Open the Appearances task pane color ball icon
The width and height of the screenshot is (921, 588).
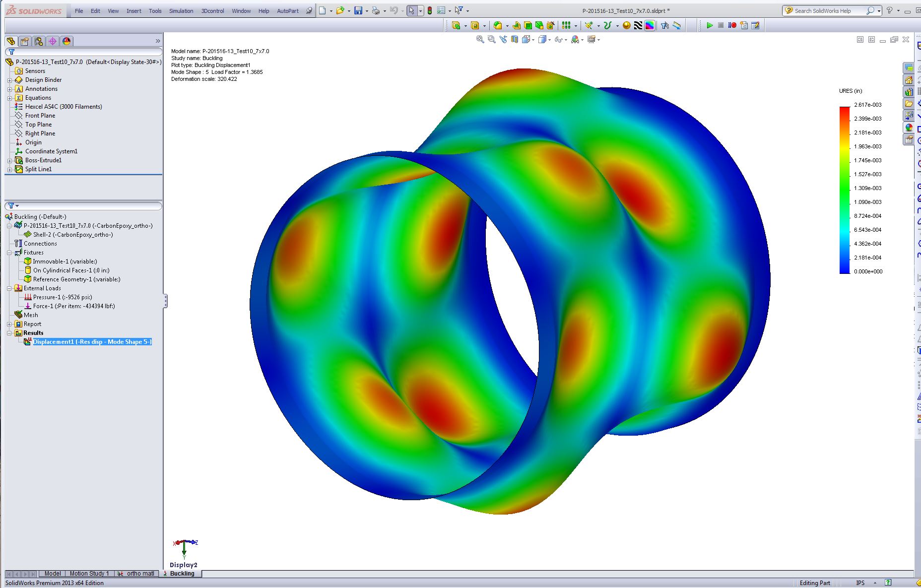909,128
